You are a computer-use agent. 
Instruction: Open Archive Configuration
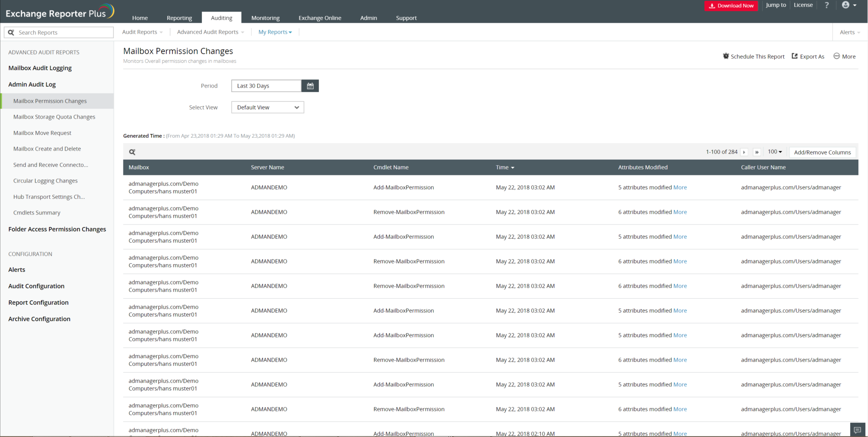click(x=39, y=319)
